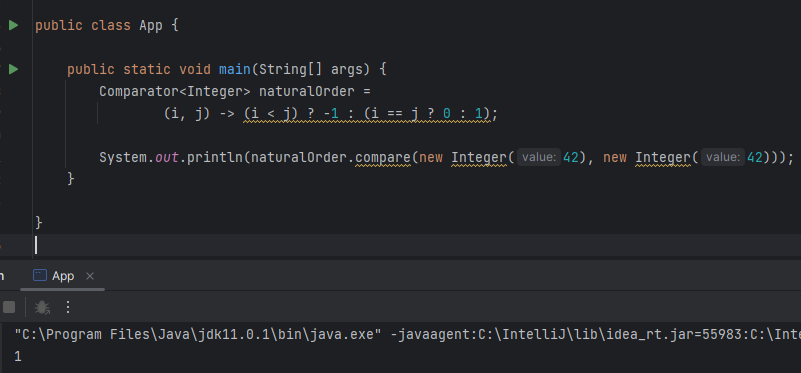
Task: Click the java.exe command line in console
Action: [407, 335]
